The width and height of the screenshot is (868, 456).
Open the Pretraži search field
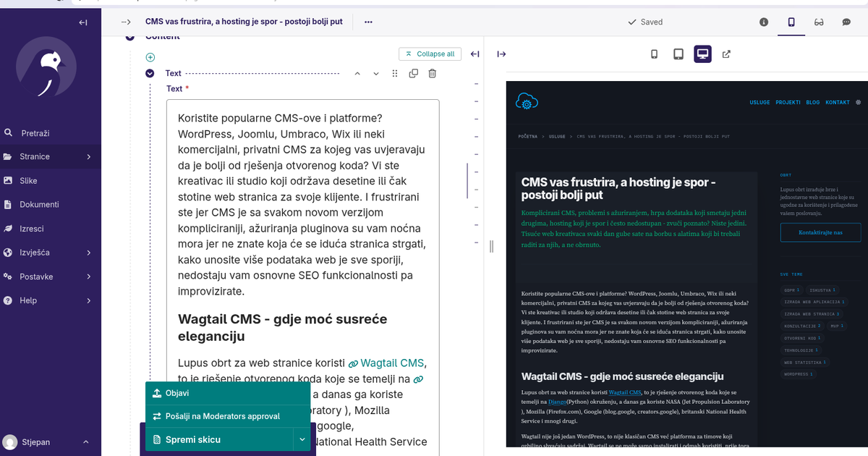[x=51, y=133]
